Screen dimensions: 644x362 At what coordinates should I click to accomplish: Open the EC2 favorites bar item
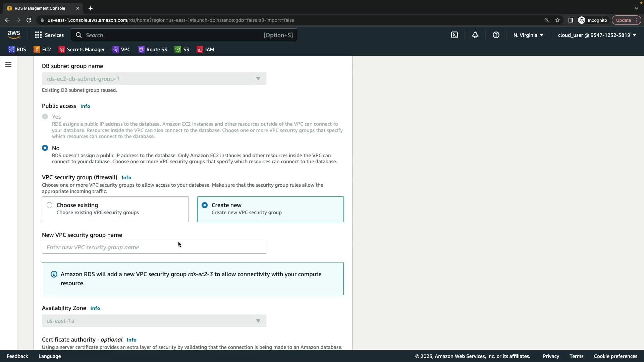(43, 50)
